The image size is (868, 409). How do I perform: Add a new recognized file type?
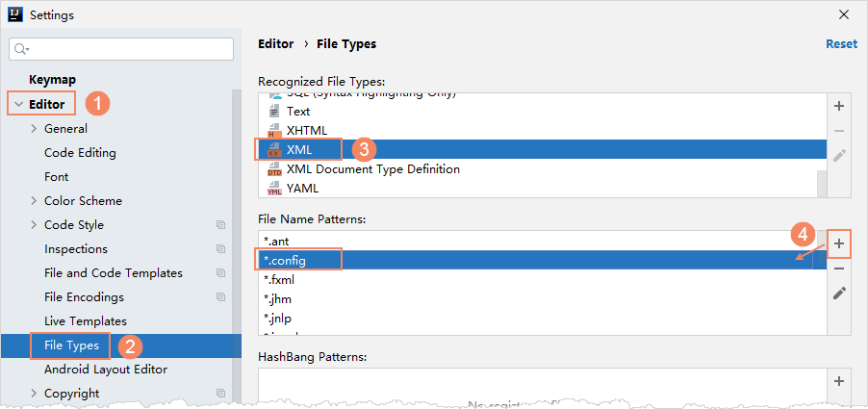[838, 106]
